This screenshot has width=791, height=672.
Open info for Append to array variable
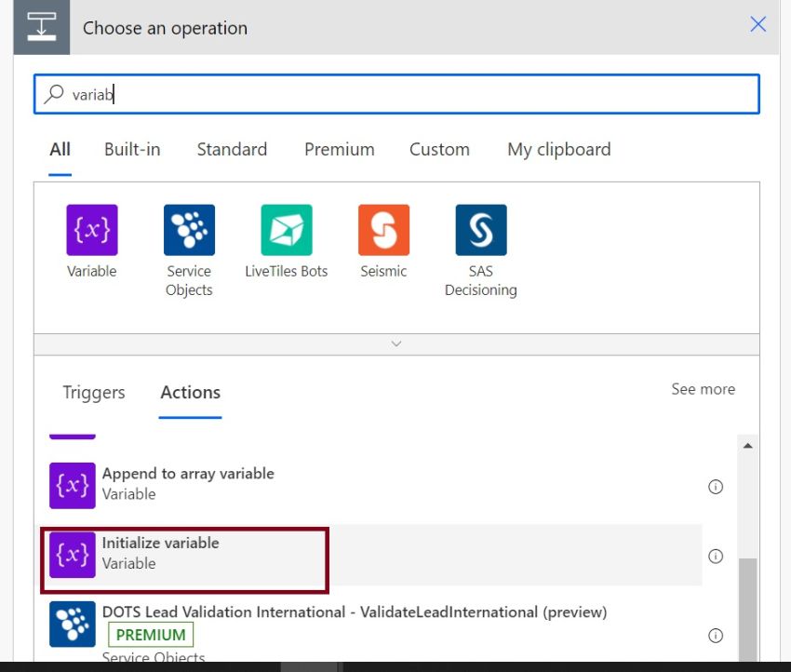pos(716,486)
